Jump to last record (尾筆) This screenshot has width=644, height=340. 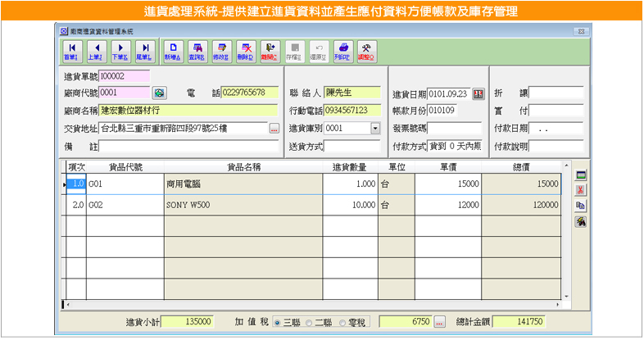click(x=145, y=52)
